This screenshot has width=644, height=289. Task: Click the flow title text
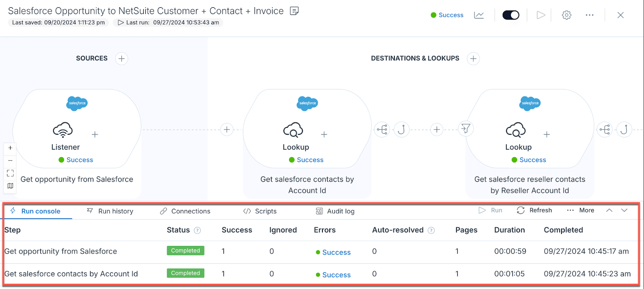point(146,11)
